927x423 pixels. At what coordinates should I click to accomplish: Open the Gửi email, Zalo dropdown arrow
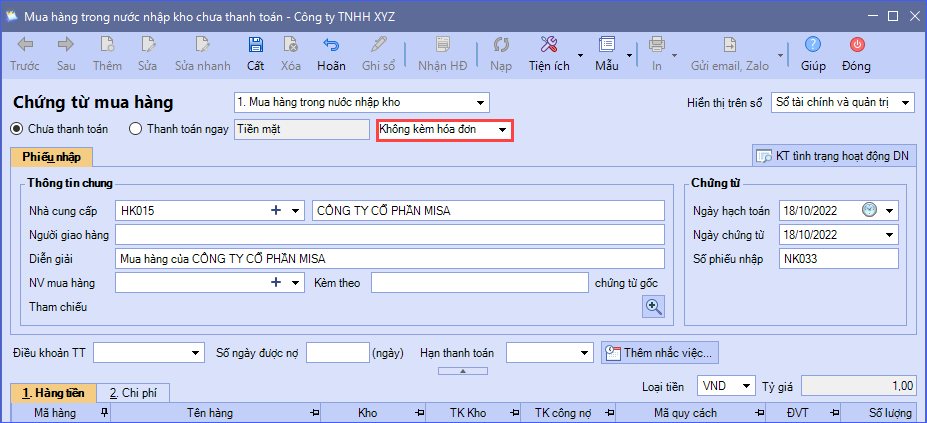pos(781,56)
